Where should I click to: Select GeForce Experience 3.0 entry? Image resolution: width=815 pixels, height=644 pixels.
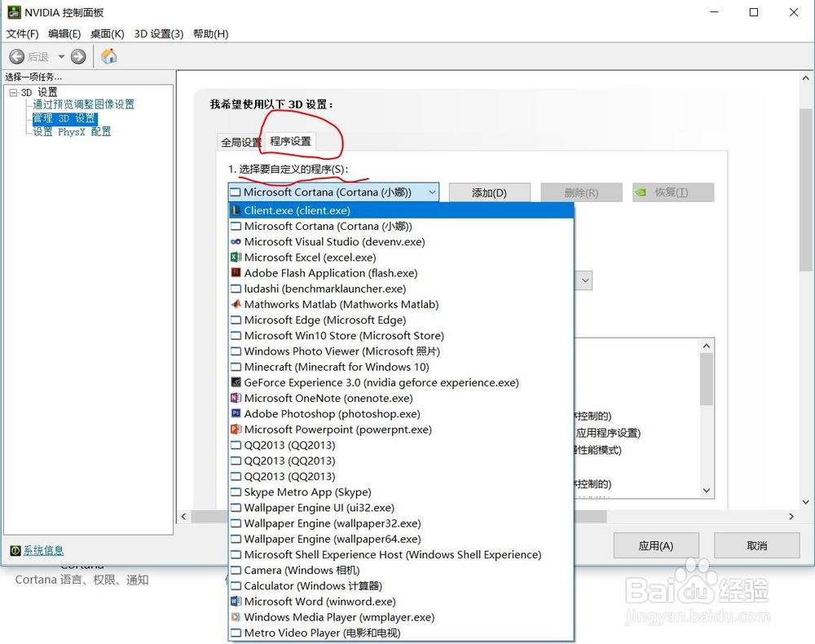pyautogui.click(x=401, y=382)
